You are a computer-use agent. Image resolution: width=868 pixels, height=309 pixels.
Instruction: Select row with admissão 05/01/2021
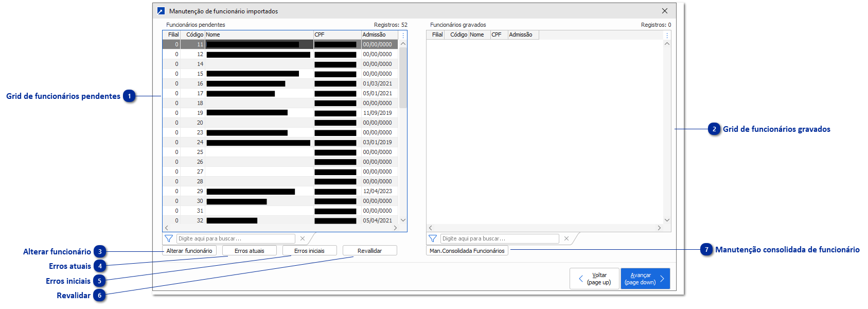click(x=280, y=93)
